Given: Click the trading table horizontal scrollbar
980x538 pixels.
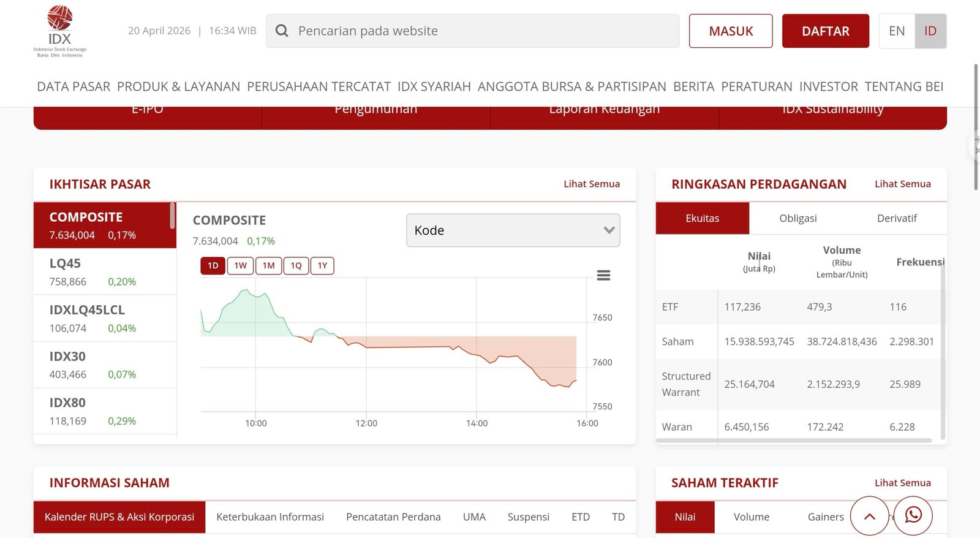Looking at the screenshot, I should coord(795,440).
